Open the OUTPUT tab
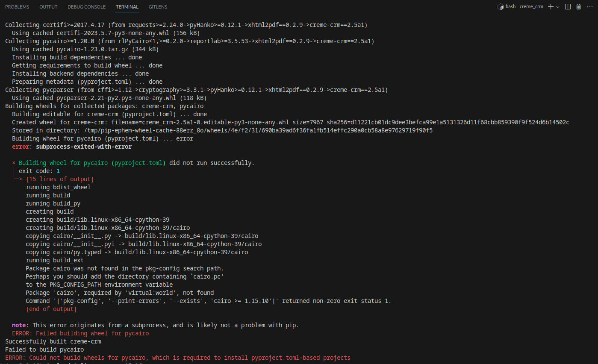The image size is (598, 364). tap(48, 7)
